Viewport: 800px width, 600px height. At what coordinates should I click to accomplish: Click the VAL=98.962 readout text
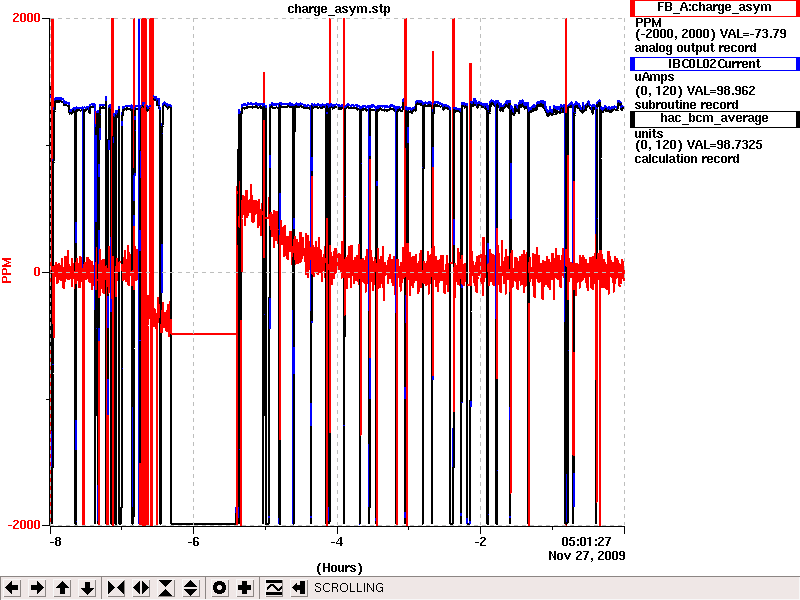point(721,91)
